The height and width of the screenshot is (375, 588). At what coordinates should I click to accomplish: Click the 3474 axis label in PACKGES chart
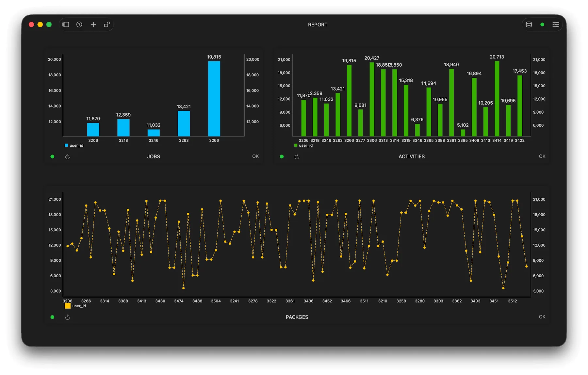point(179,301)
